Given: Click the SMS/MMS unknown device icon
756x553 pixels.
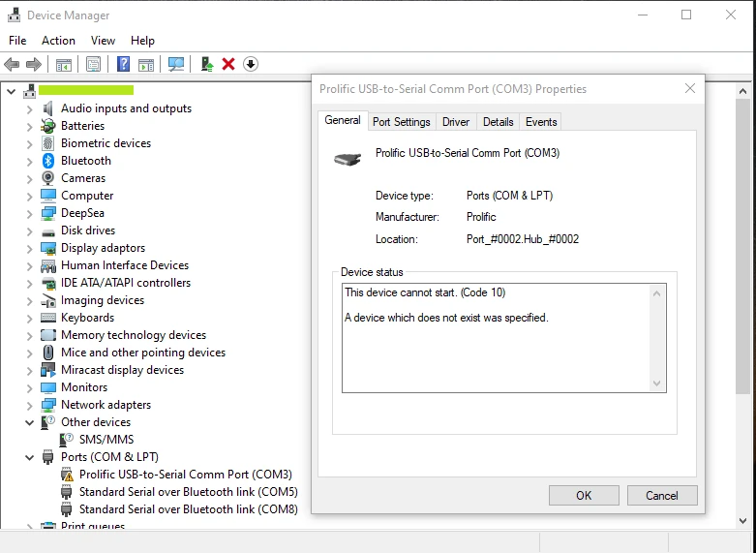Looking at the screenshot, I should (67, 440).
